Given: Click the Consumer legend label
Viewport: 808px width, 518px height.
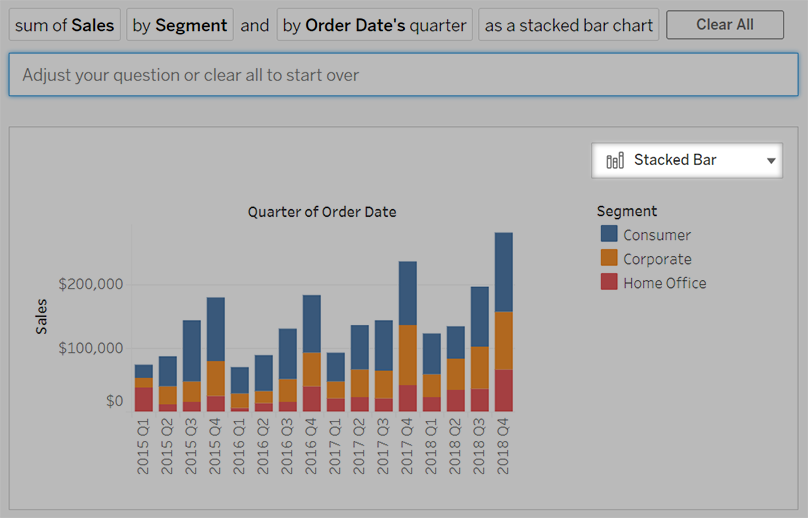Looking at the screenshot, I should pyautogui.click(x=657, y=235).
